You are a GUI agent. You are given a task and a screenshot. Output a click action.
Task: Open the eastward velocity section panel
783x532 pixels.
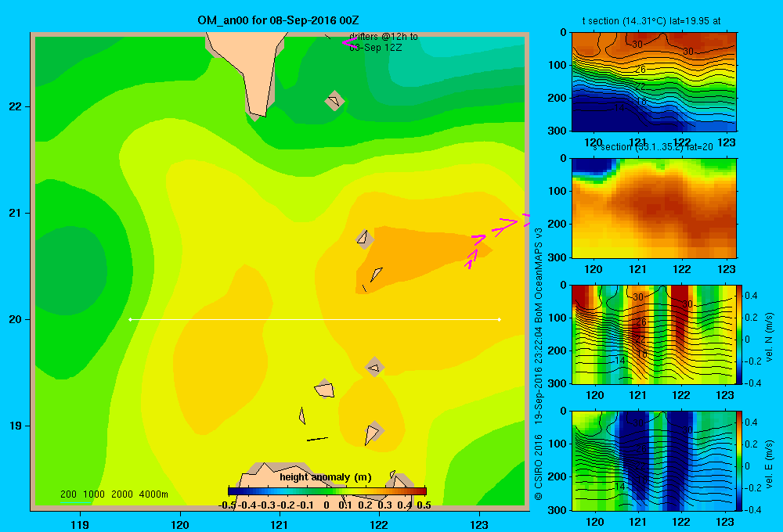654,461
